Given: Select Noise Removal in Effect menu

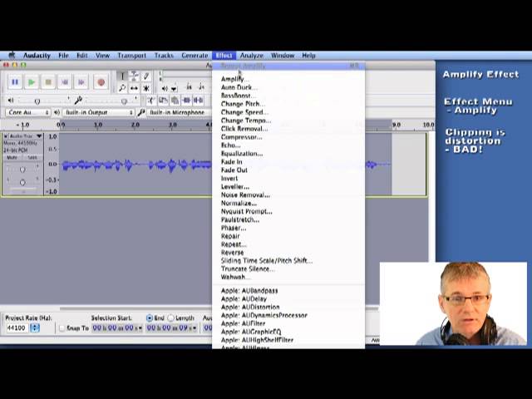Looking at the screenshot, I should [x=245, y=195].
